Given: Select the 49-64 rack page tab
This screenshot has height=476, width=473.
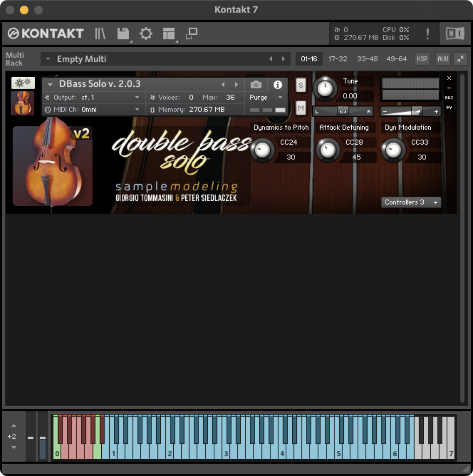Looking at the screenshot, I should coord(396,59).
